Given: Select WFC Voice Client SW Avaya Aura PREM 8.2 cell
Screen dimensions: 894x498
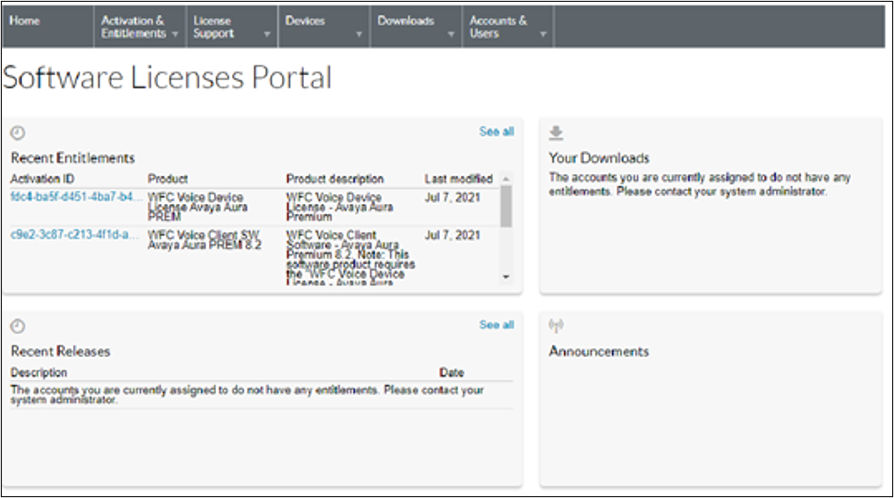Looking at the screenshot, I should click(x=204, y=240).
